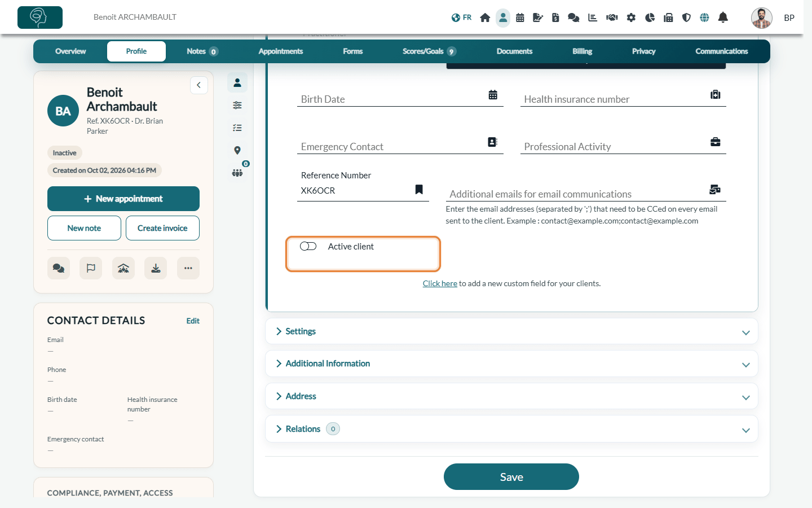The width and height of the screenshot is (812, 508).
Task: Open the location pin sidebar section
Action: coord(237,150)
